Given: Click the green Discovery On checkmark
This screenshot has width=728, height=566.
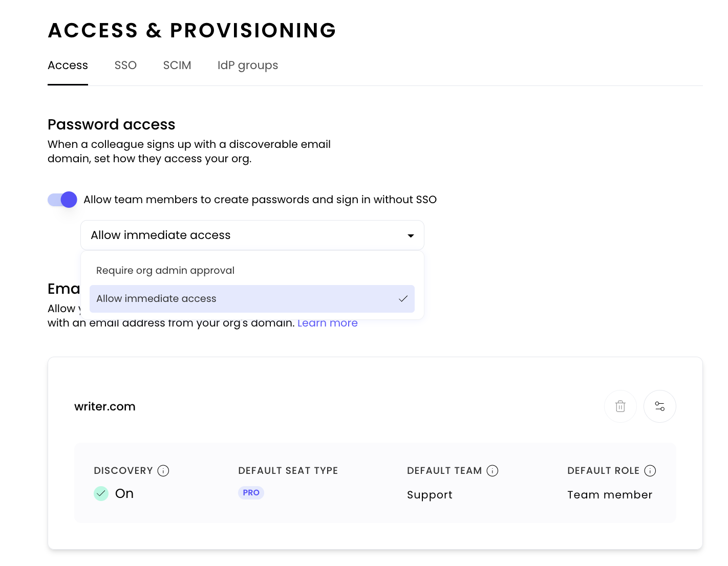Looking at the screenshot, I should click(101, 494).
